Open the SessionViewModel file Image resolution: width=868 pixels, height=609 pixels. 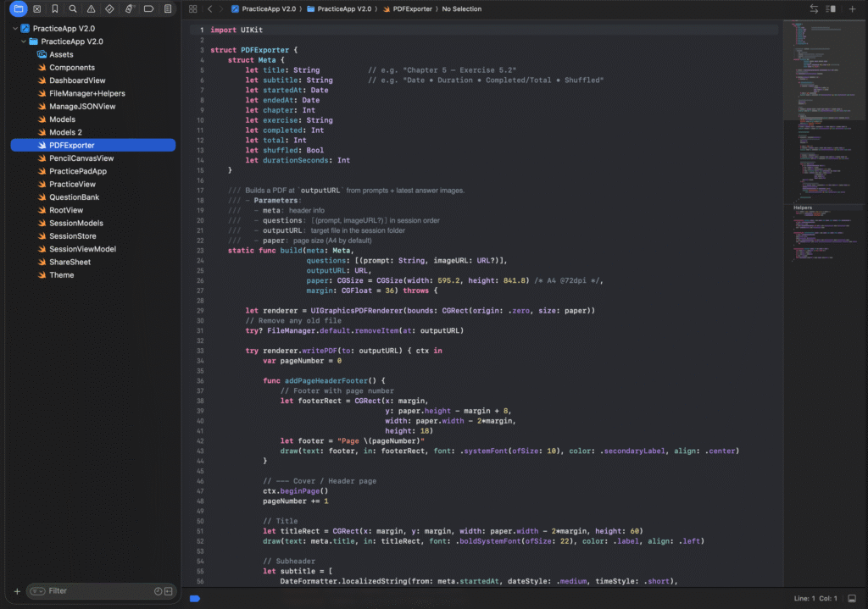[x=82, y=249]
